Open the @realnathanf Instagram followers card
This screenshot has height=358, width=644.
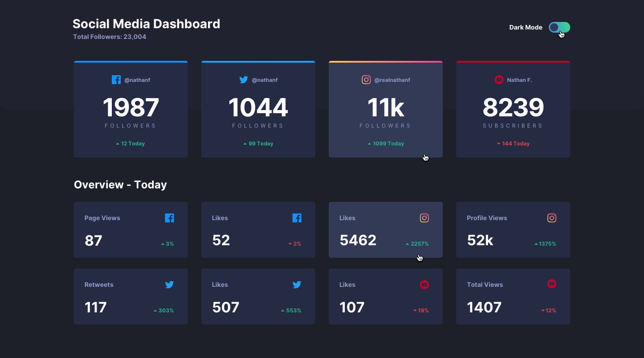tap(386, 109)
